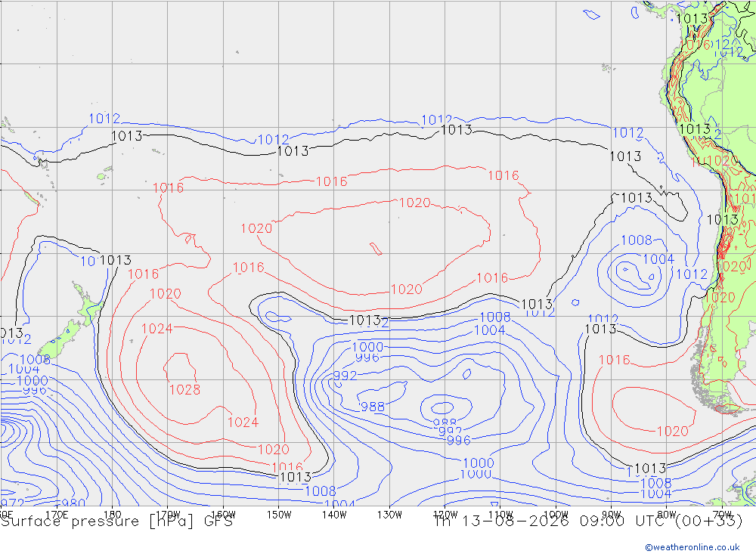This screenshot has width=756, height=554.
Task: Click the 1028 high pressure center label
Action: 184,389
